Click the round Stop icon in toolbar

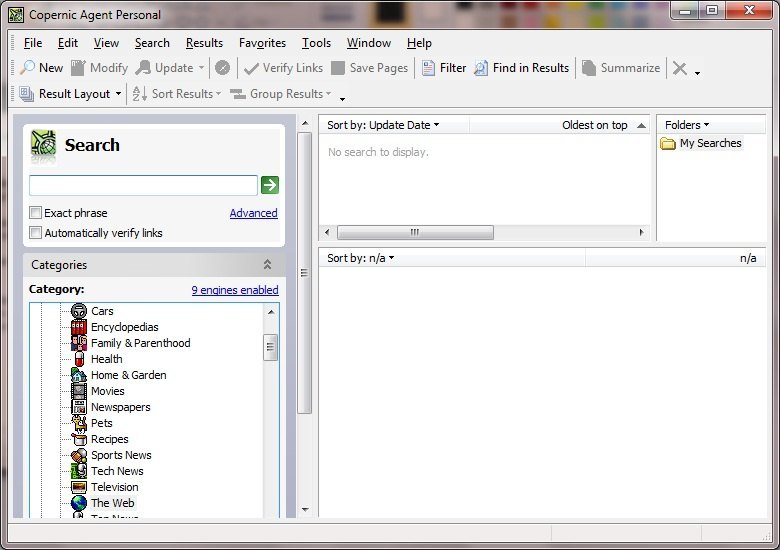222,68
